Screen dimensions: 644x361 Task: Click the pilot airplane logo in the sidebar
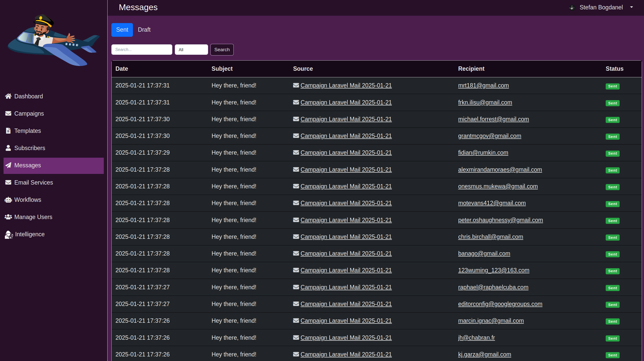coord(53,41)
